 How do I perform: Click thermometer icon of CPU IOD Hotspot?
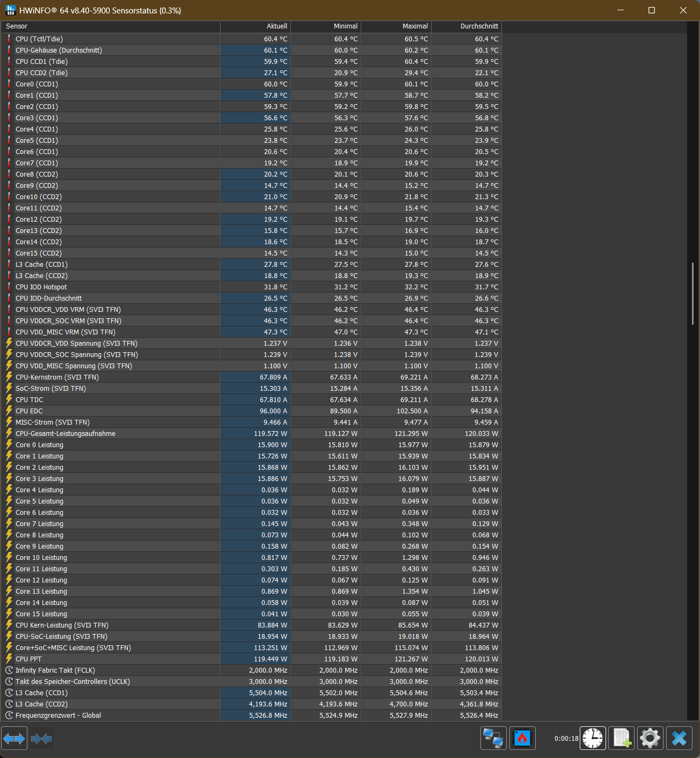tap(9, 287)
